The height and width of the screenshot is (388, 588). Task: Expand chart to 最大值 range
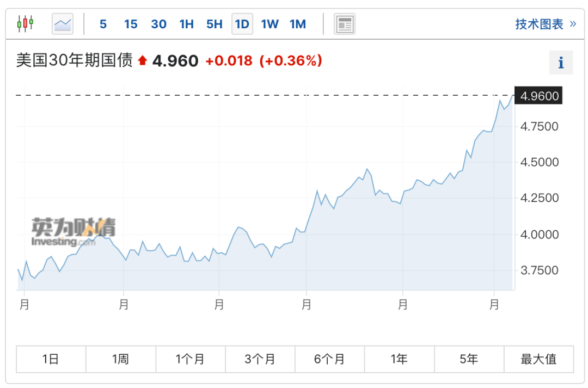538,359
